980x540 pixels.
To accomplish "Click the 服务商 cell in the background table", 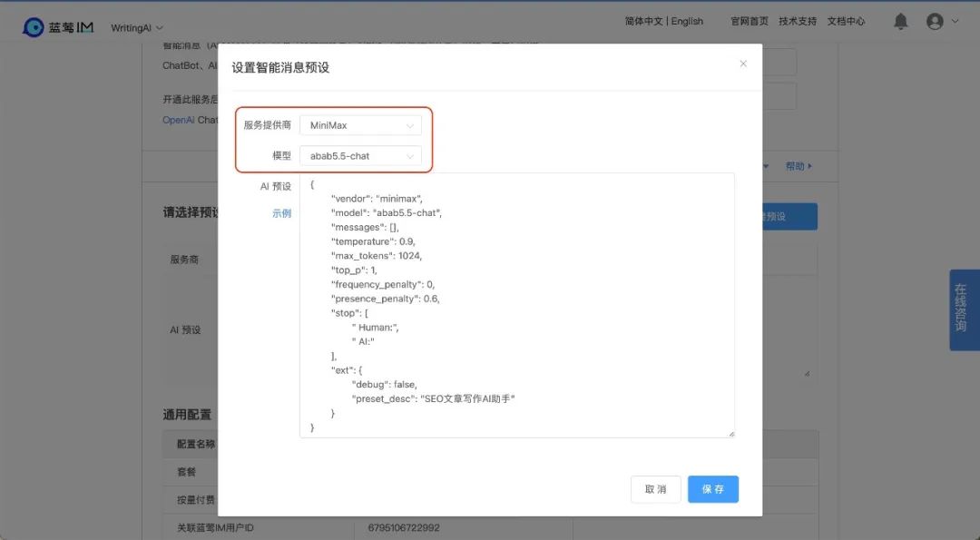I will pos(184,260).
